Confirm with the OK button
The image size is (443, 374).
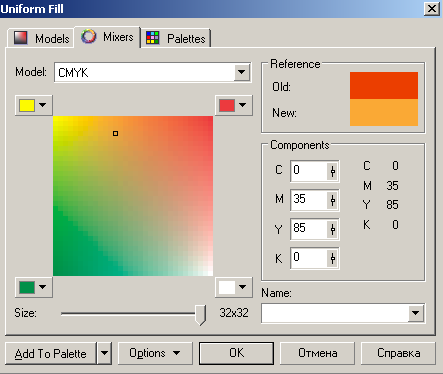pos(236,353)
